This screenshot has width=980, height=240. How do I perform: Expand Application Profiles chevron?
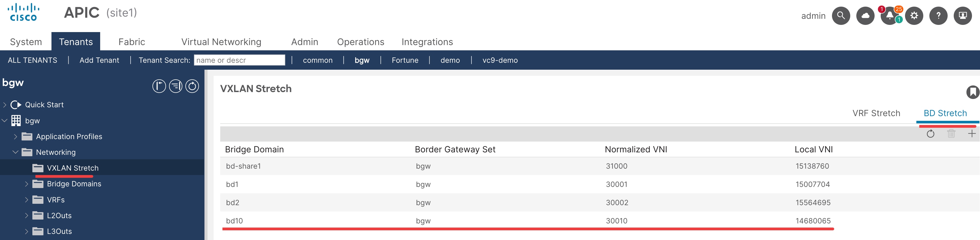pos(15,137)
